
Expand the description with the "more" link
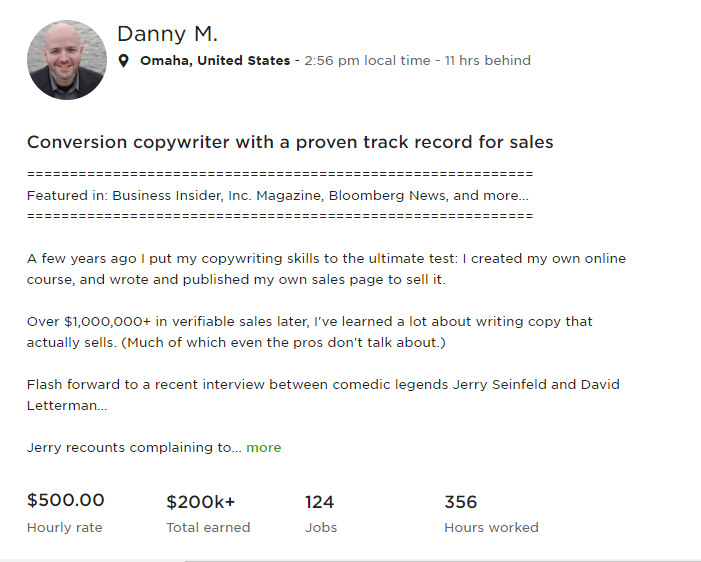[264, 448]
